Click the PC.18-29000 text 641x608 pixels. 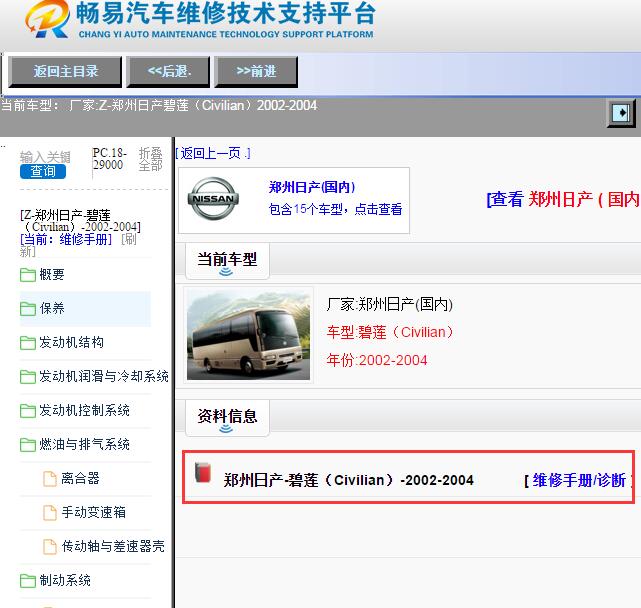click(109, 159)
